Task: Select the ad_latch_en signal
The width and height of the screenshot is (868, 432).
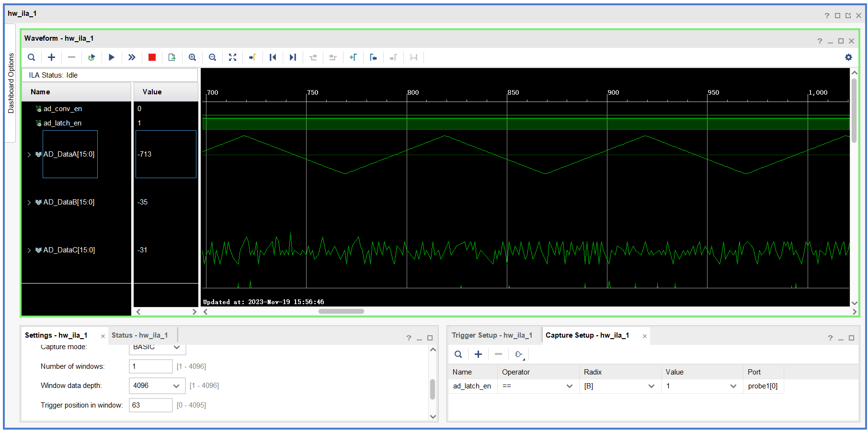Action: (x=62, y=123)
